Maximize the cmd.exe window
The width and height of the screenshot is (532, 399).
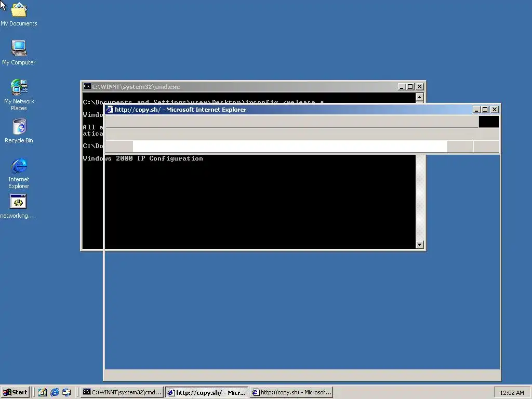(410, 87)
